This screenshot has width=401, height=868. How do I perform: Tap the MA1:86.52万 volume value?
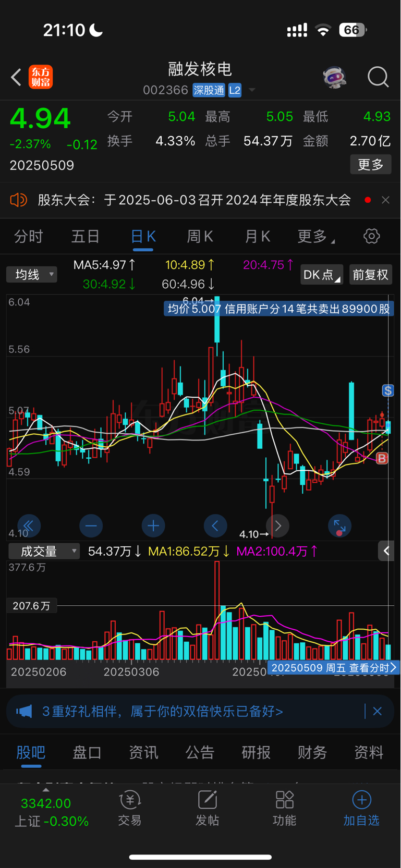coord(189,552)
